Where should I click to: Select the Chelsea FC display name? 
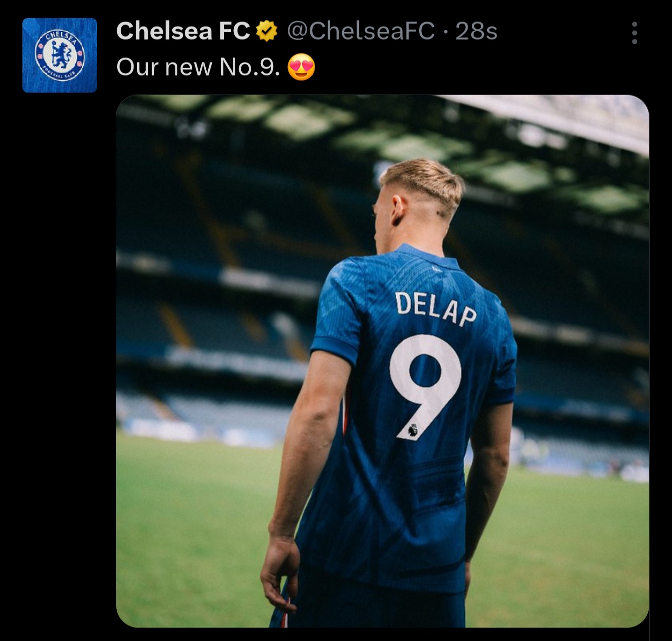pos(183,31)
